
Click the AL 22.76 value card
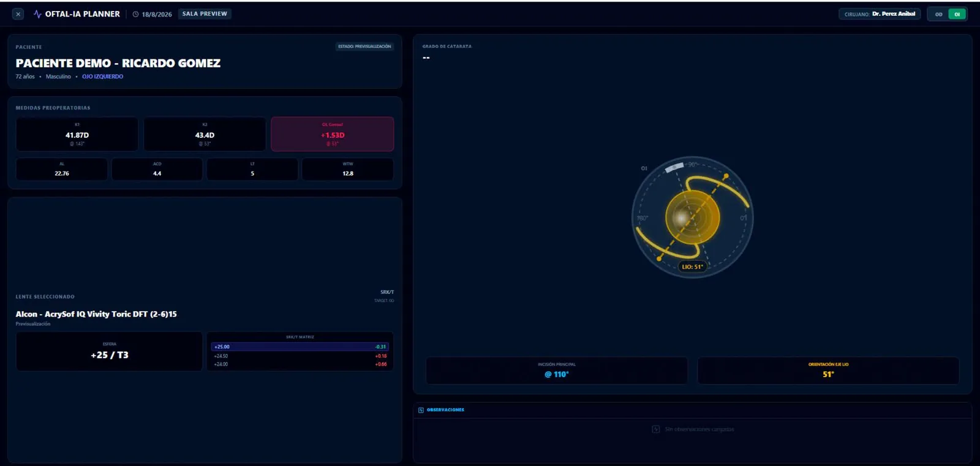62,170
